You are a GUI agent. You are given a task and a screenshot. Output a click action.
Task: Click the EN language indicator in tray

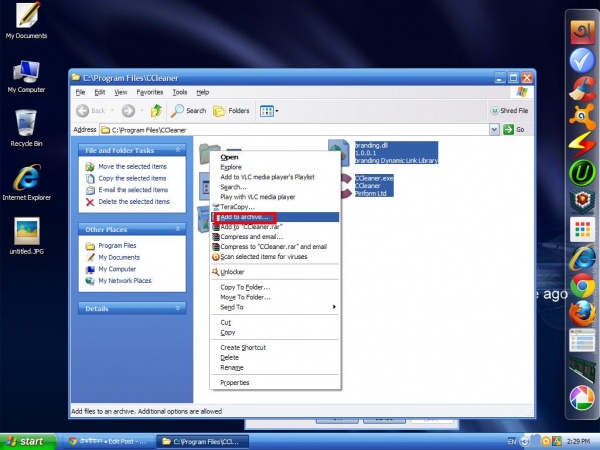tap(512, 442)
